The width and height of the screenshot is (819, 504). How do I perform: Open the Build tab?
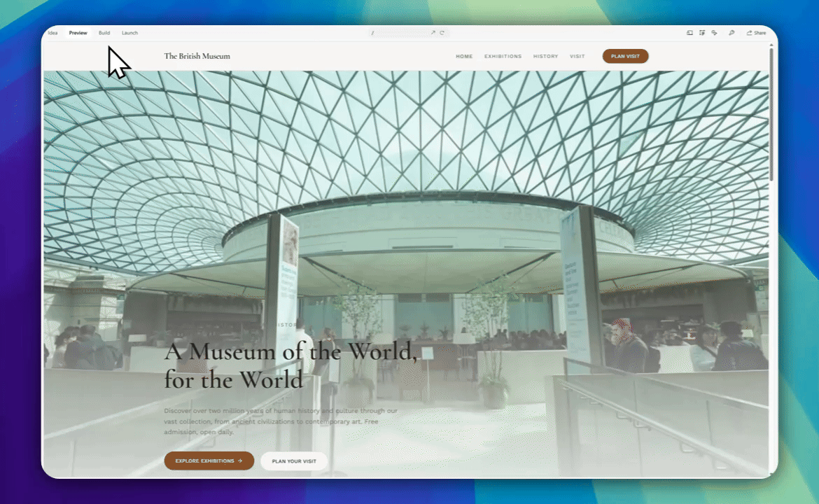click(104, 33)
